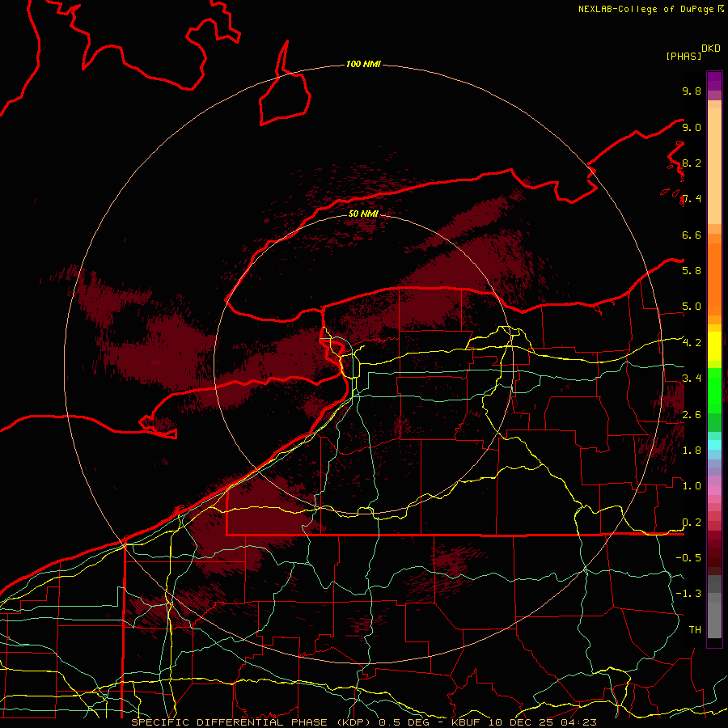Click the 8.2 value on color scale
Image resolution: width=728 pixels, height=728 pixels.
692,163
